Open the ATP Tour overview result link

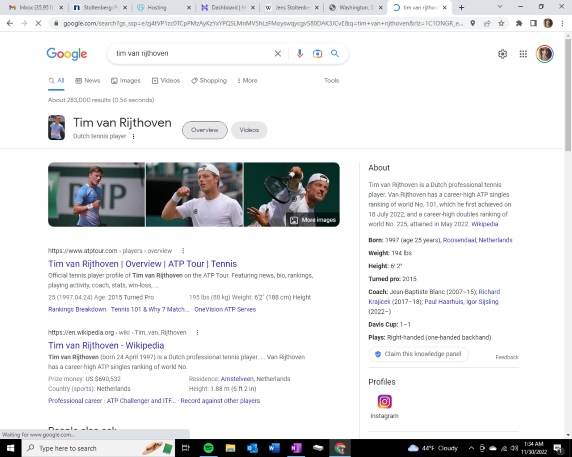(x=142, y=264)
